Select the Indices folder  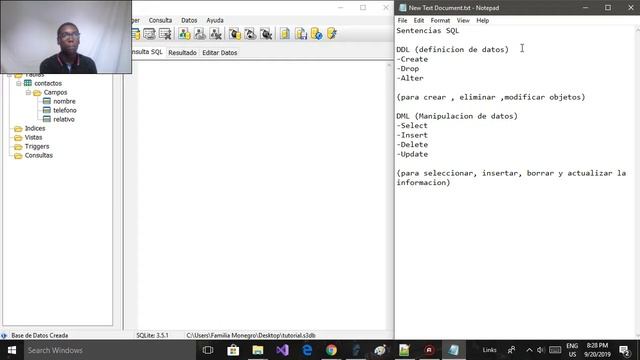click(35, 128)
